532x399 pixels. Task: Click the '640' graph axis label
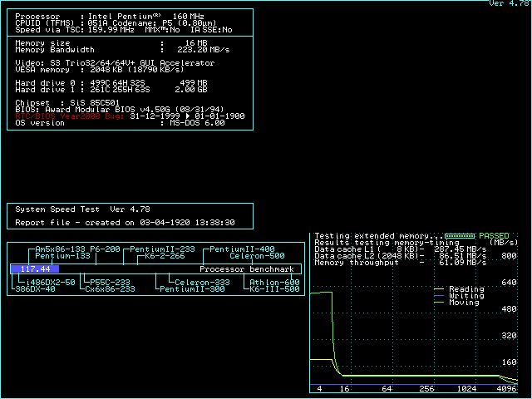(509, 283)
